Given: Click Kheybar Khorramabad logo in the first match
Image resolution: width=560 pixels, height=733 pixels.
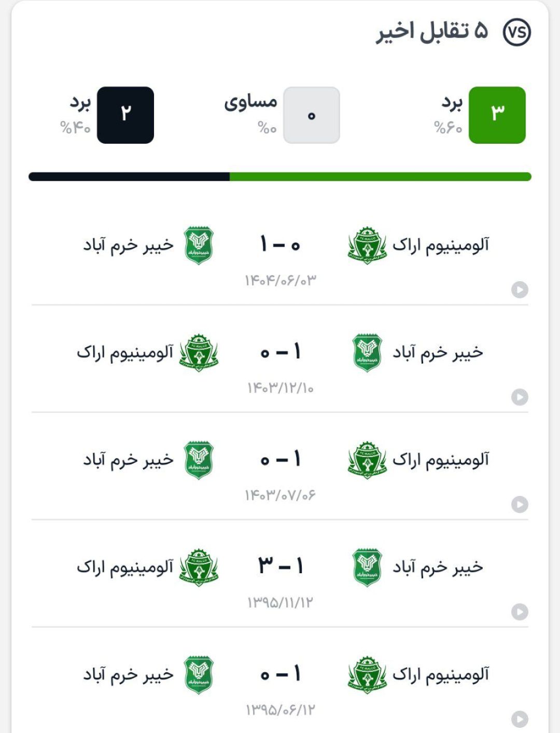Looking at the screenshot, I should [199, 245].
